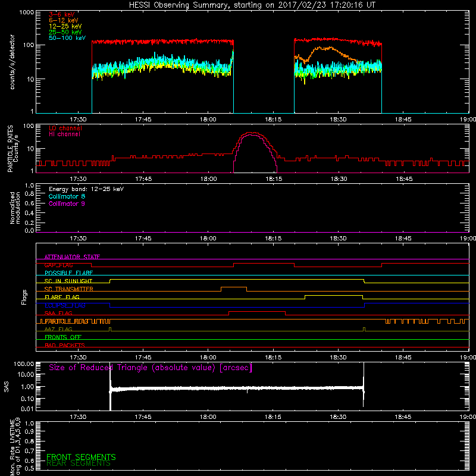Click the SAA_FLAG label
The width and height of the screenshot is (476, 476).
click(58, 313)
